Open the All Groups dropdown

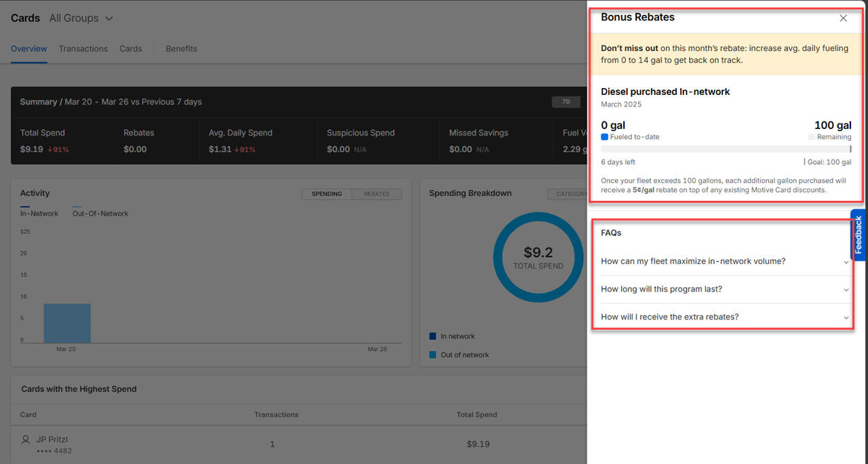[x=81, y=18]
